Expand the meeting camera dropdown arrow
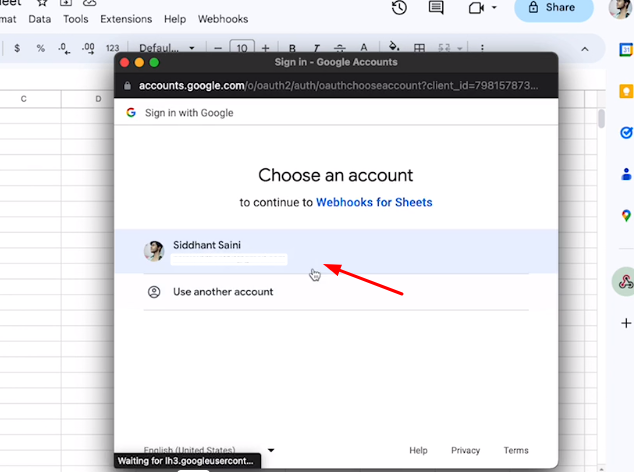This screenshot has width=634, height=472. pos(494,8)
